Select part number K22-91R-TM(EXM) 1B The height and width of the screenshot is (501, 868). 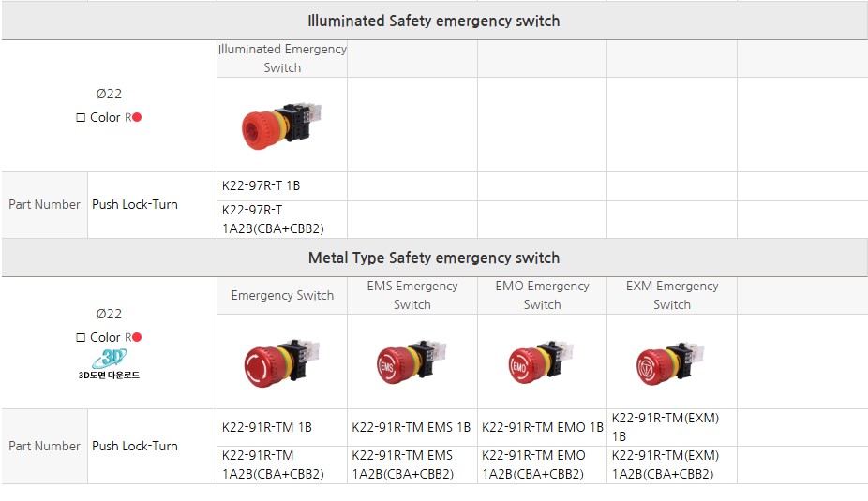point(665,427)
